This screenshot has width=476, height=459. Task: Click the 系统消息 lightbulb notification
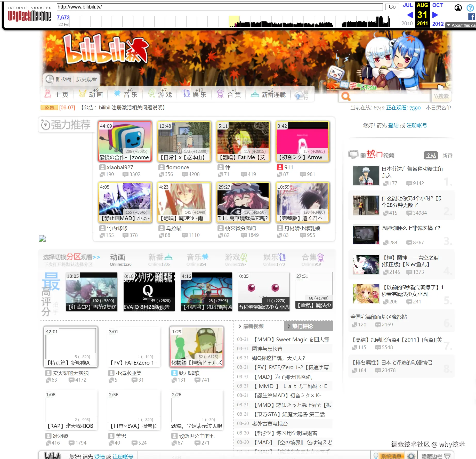coord(388,456)
